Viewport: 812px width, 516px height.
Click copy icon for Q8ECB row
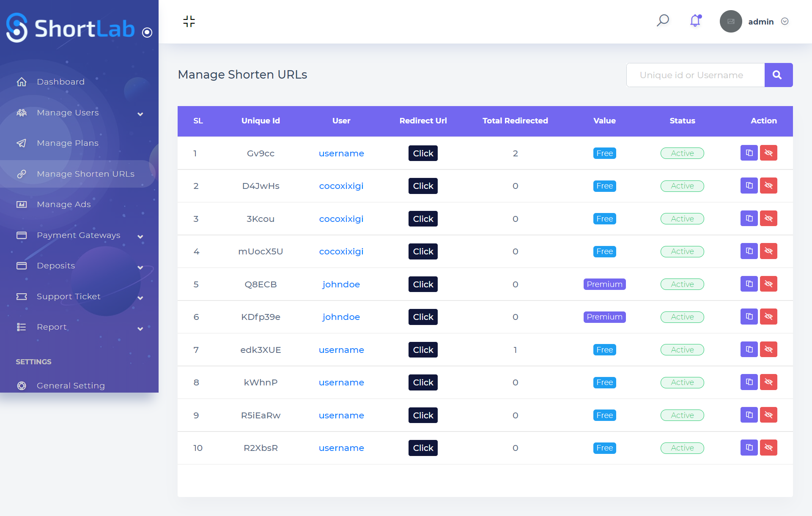tap(749, 284)
